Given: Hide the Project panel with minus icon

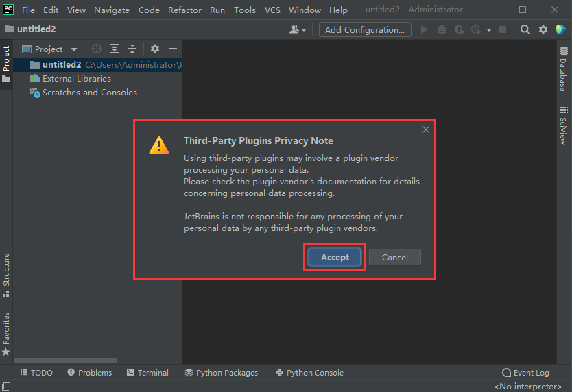Looking at the screenshot, I should (x=173, y=49).
